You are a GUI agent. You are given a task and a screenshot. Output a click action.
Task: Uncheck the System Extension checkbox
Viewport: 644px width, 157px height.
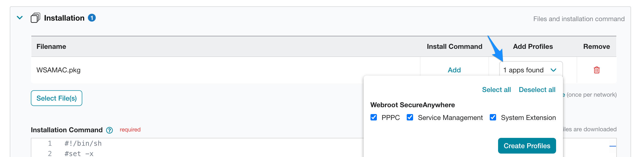point(493,118)
